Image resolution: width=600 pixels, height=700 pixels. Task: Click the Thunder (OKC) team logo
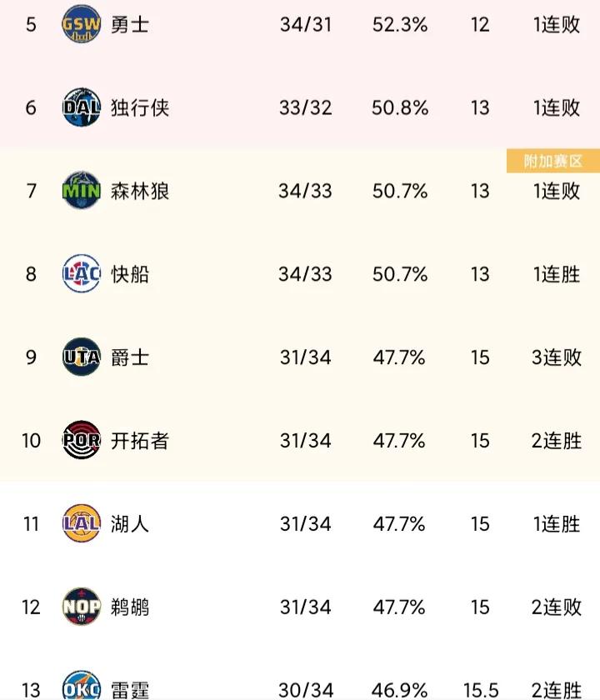tap(81, 687)
